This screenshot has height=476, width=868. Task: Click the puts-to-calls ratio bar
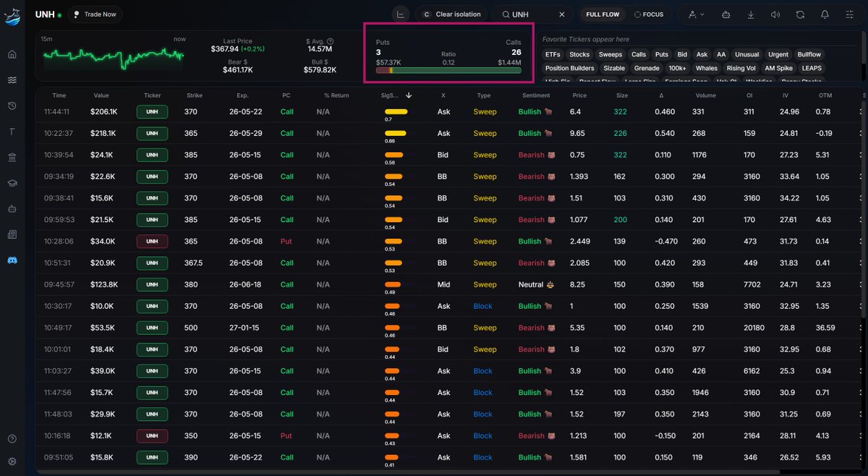[x=448, y=70]
